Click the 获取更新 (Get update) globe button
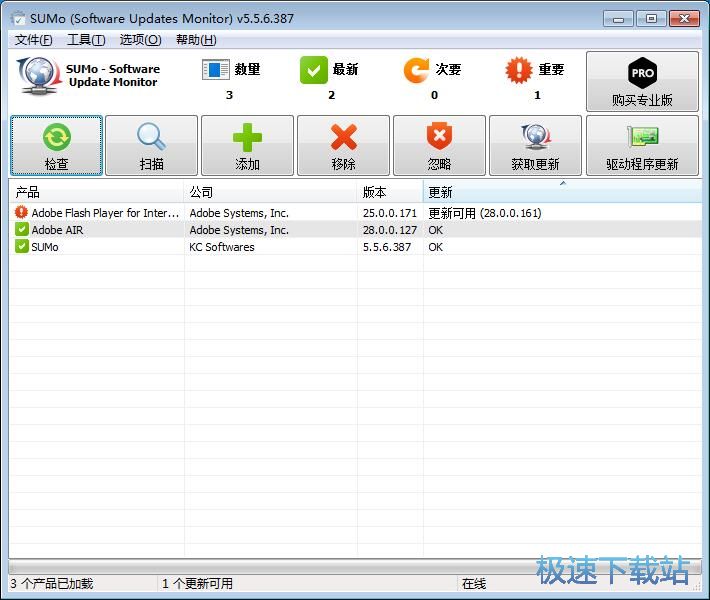Viewport: 710px width, 600px height. tap(535, 145)
